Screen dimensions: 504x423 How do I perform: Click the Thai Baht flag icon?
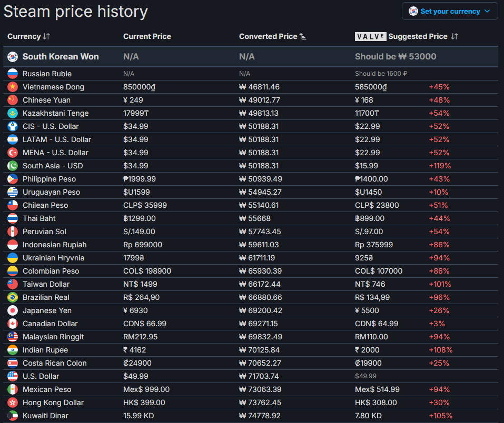click(x=13, y=218)
